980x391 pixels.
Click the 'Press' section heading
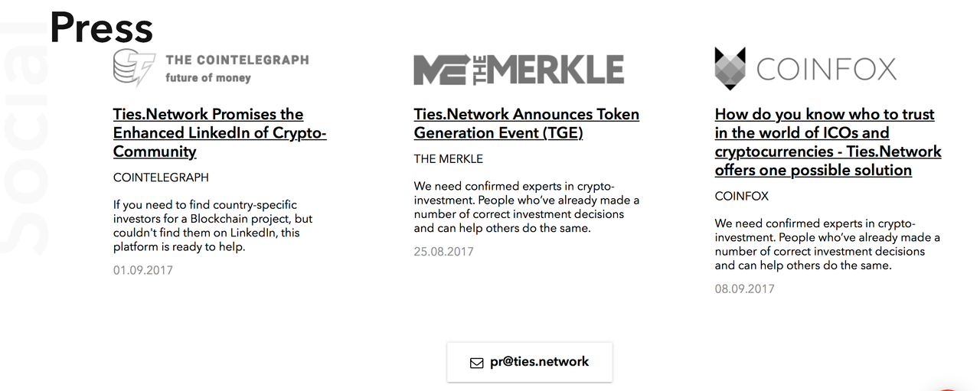[101, 28]
